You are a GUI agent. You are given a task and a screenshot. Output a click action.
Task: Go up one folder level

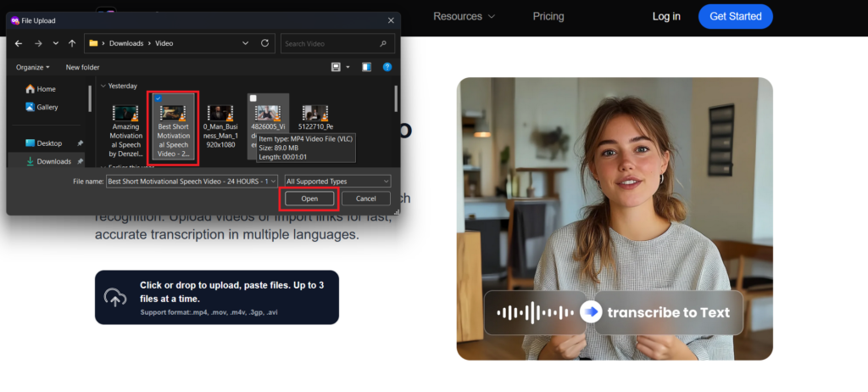point(72,43)
